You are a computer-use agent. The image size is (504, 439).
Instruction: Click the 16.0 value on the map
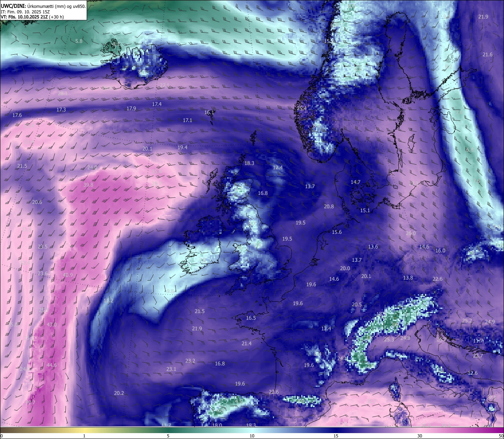(440, 250)
